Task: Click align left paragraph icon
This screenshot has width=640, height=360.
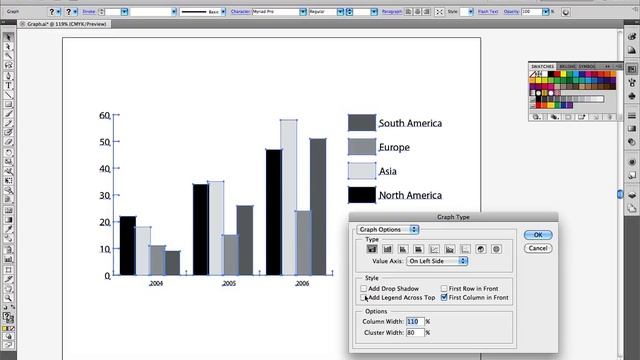Action: click(408, 12)
